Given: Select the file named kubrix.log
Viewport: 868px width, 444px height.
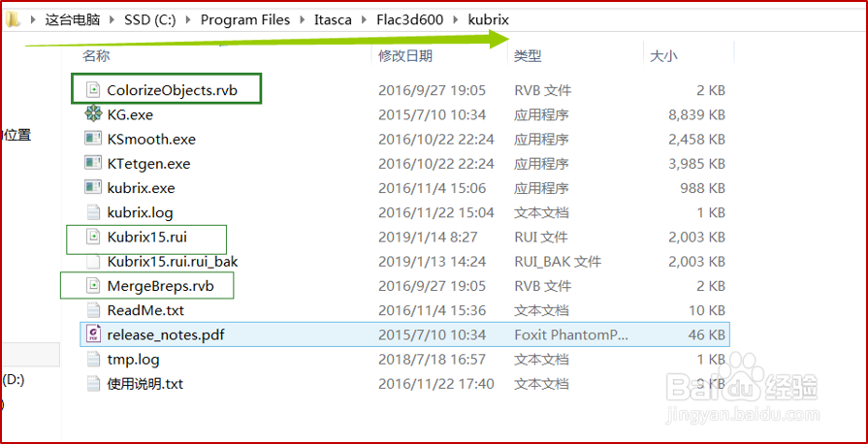Looking at the screenshot, I should tap(140, 212).
